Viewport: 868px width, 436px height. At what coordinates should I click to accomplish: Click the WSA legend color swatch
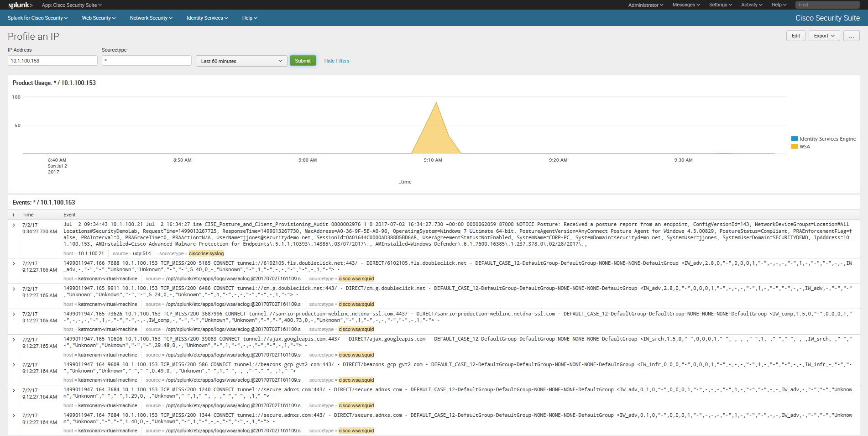(x=794, y=147)
